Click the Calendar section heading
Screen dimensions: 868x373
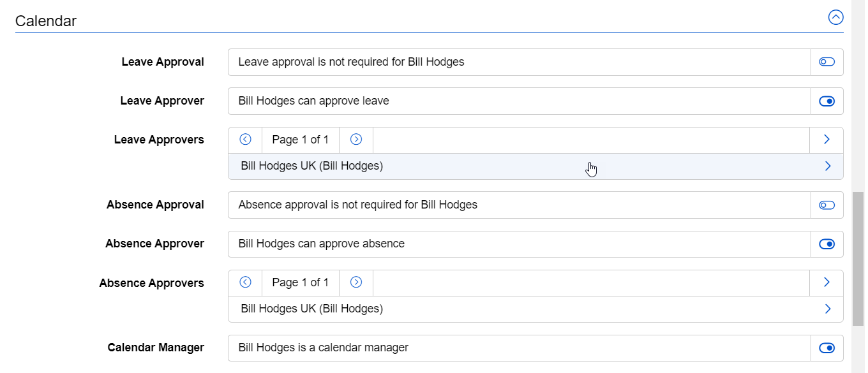46,21
